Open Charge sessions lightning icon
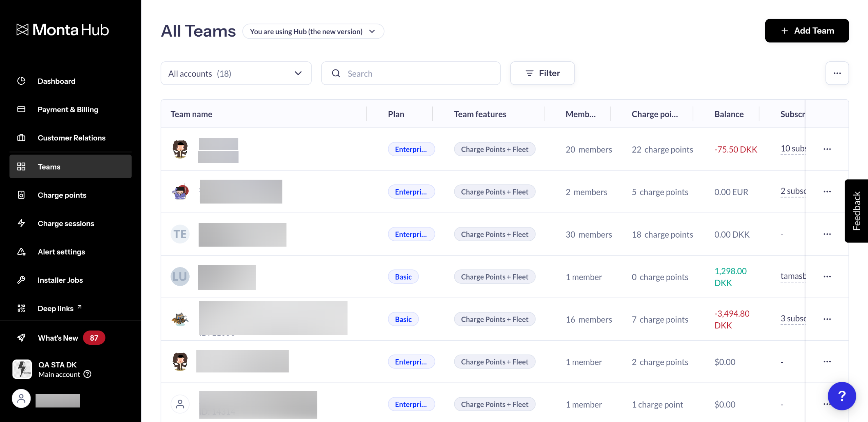This screenshot has width=868, height=422. tap(21, 223)
